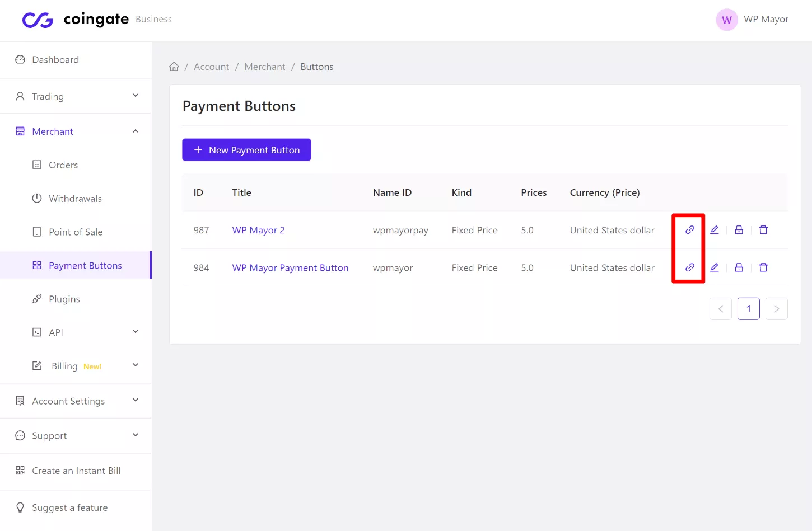Click the API terminal icon
The height and width of the screenshot is (531, 812).
pos(37,332)
